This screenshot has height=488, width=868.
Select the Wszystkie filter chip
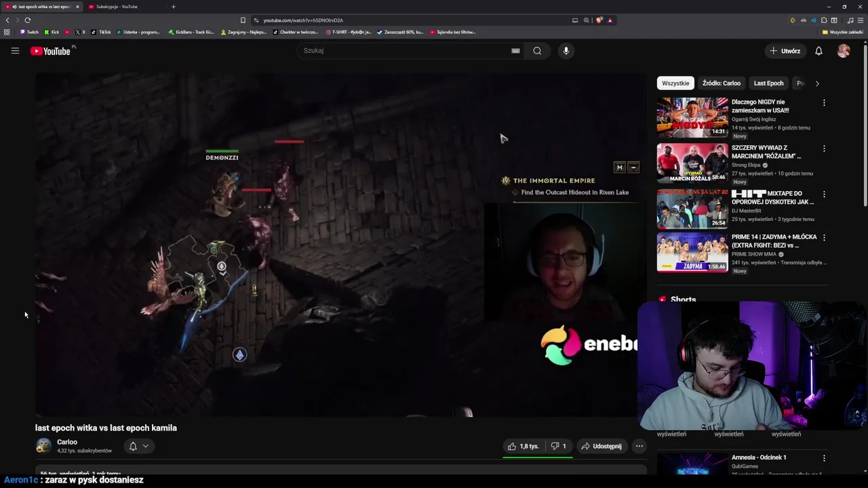click(675, 83)
